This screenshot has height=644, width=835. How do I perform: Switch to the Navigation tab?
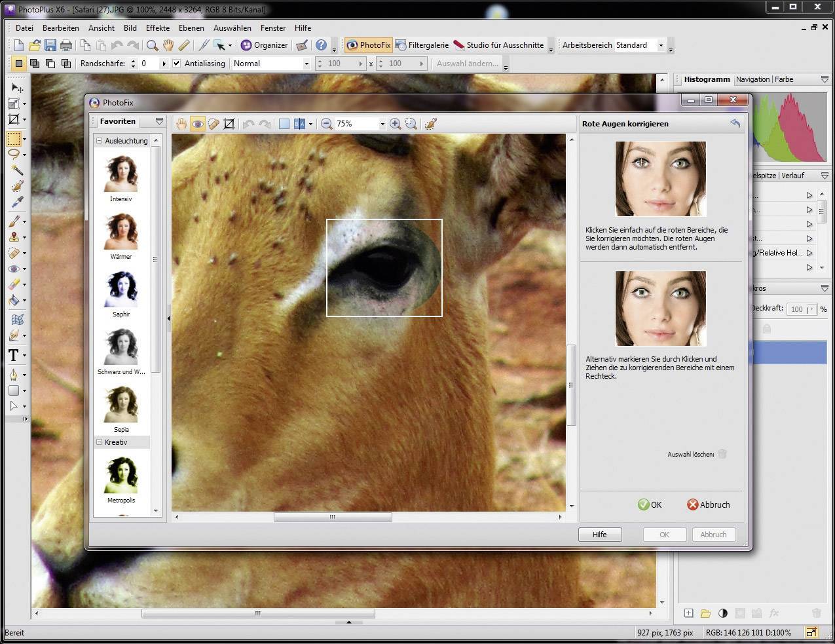pos(752,79)
